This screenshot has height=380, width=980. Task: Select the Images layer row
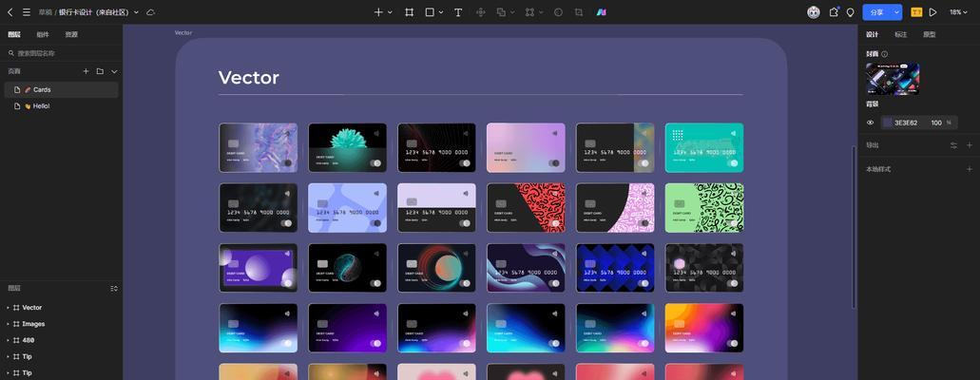[61, 324]
